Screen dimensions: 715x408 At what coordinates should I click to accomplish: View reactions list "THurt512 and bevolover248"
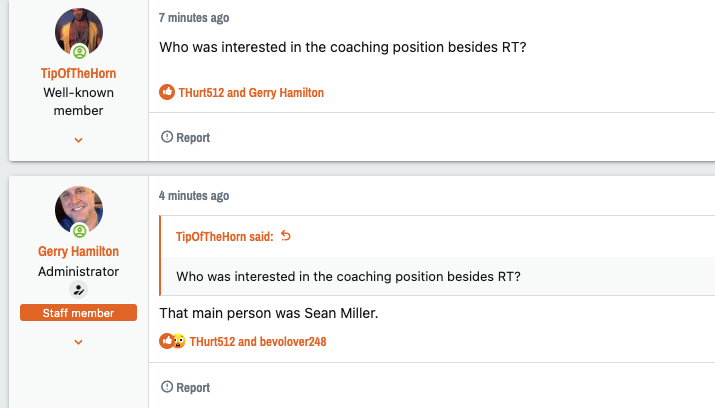point(258,341)
